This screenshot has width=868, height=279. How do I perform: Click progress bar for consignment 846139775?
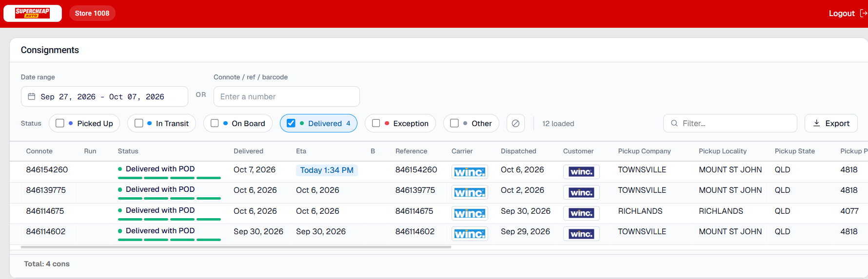coord(169,198)
